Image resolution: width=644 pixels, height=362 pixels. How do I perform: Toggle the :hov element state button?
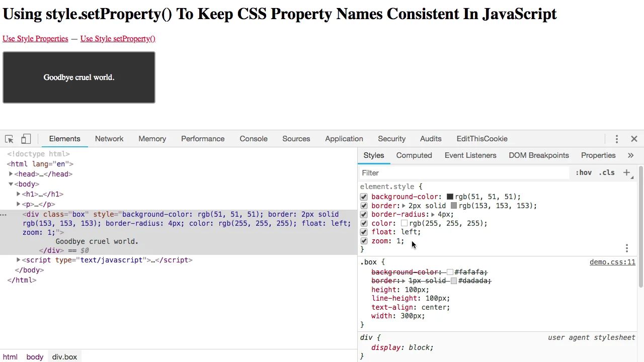point(584,172)
